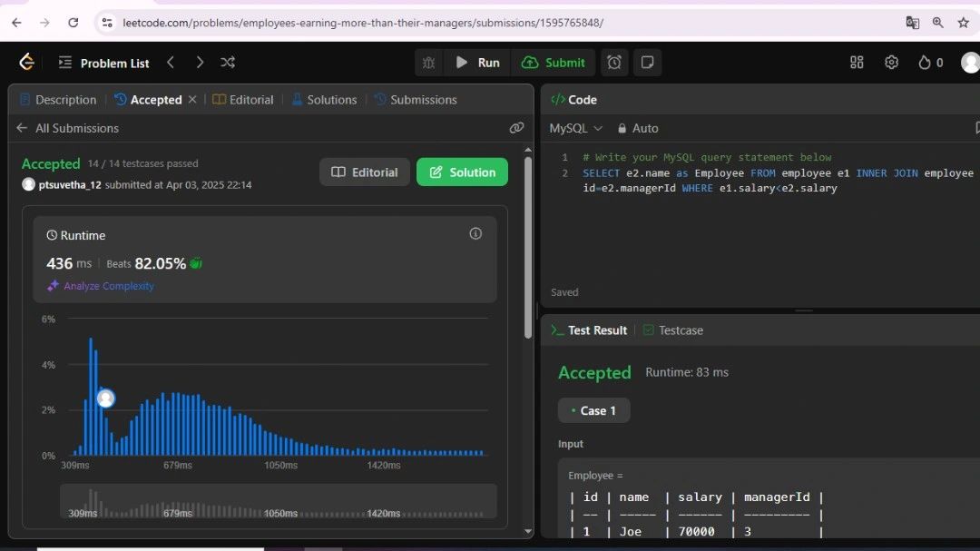
Task: Select the Accepted tab
Action: click(x=148, y=100)
